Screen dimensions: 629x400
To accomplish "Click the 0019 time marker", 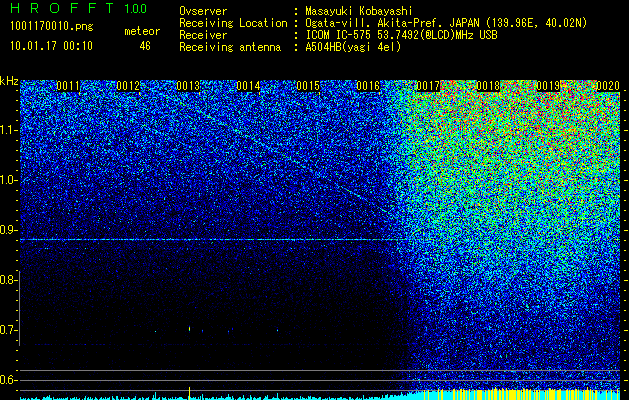I will pyautogui.click(x=548, y=86).
